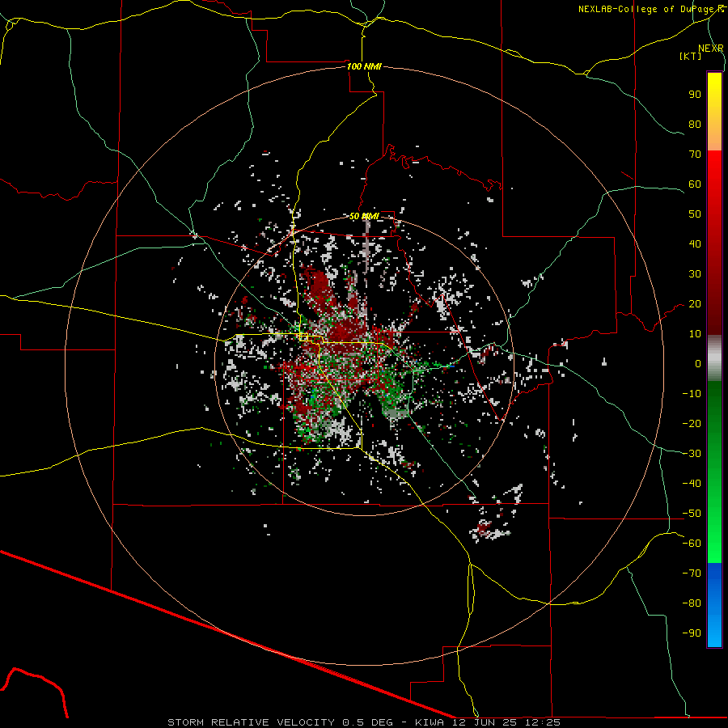Select the 70 value on velocity scale
This screenshot has height=728, width=728.
pyautogui.click(x=695, y=154)
